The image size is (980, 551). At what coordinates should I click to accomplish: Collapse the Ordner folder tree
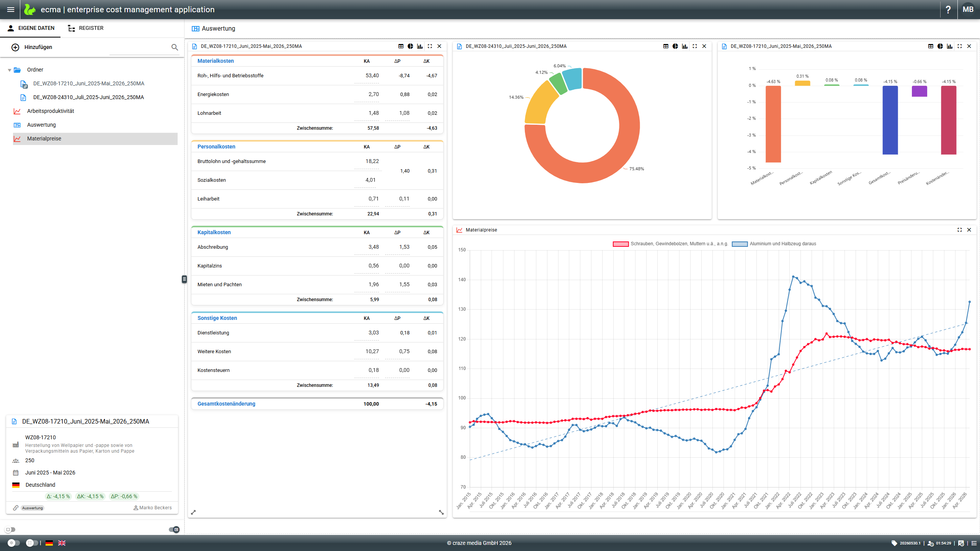coord(10,70)
